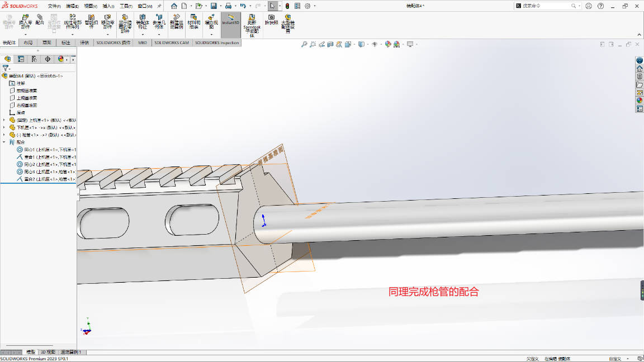The height and width of the screenshot is (362, 644).
Task: Open Display Style dropdown in view toolbar
Action: tap(368, 44)
